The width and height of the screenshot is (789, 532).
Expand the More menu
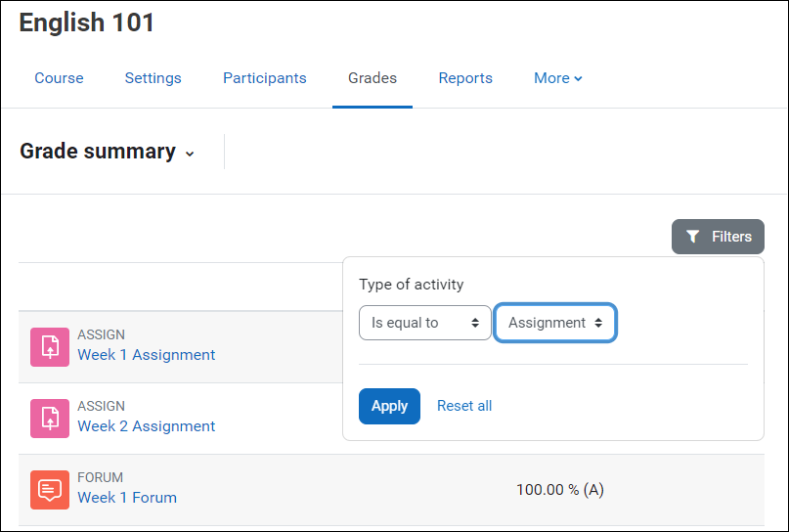pyautogui.click(x=558, y=78)
